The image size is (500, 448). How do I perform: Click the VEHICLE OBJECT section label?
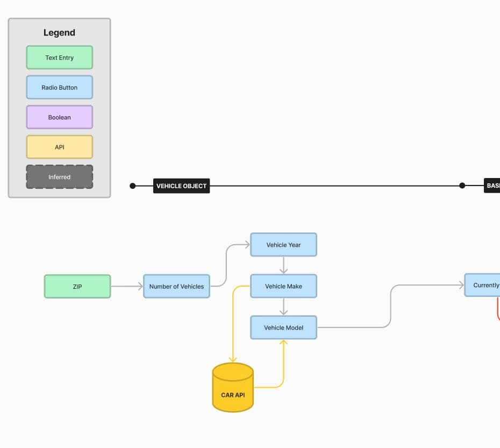point(181,186)
